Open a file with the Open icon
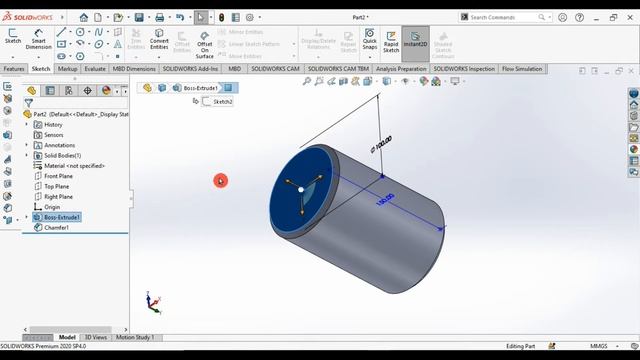Image resolution: width=640 pixels, height=360 pixels. pyautogui.click(x=118, y=18)
